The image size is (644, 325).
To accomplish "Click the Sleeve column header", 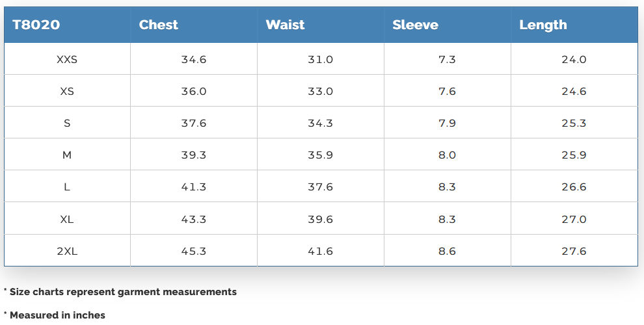I will coord(415,25).
